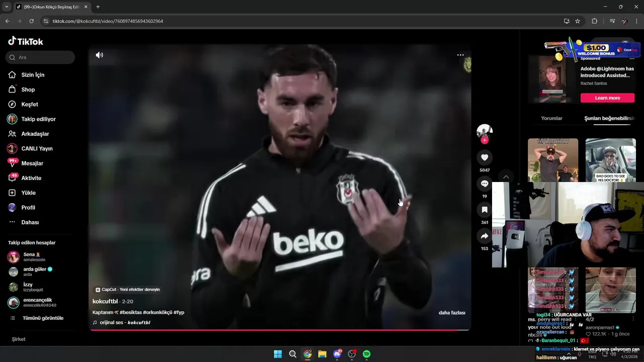The height and width of the screenshot is (362, 644).
Task: Open Profil page
Action: coord(28,208)
